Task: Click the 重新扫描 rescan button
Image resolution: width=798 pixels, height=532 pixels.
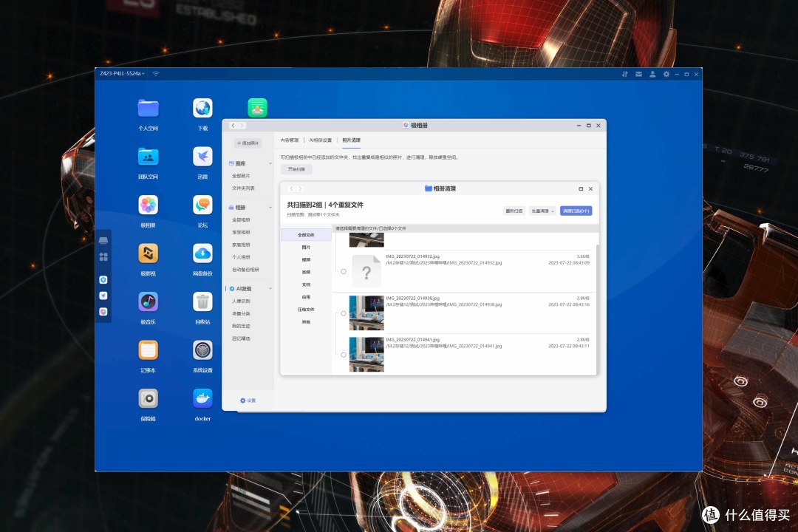Action: coord(514,211)
